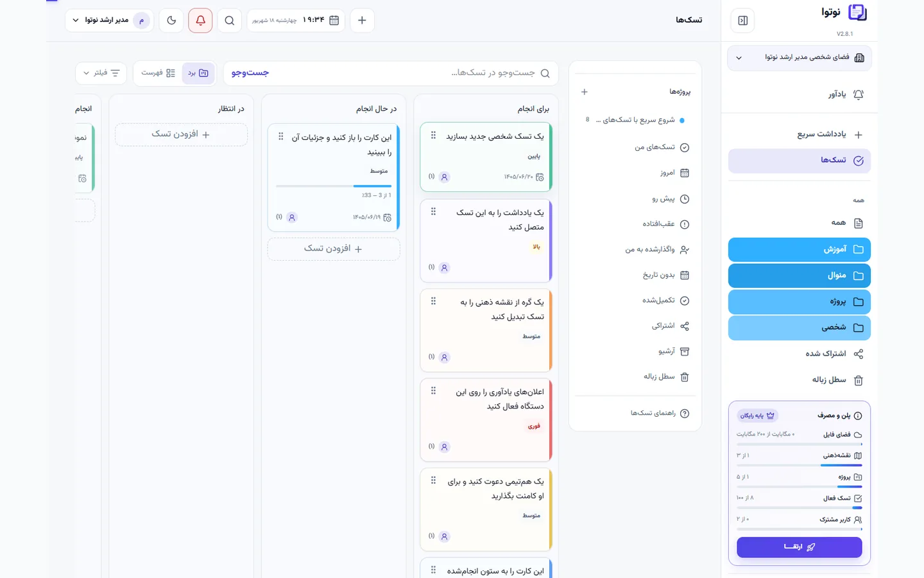The image size is (924, 578).
Task: Open the شخصی folder
Action: click(800, 328)
